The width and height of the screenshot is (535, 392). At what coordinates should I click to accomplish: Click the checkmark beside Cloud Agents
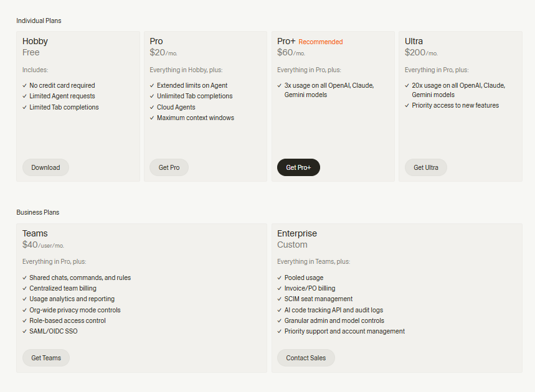[152, 107]
